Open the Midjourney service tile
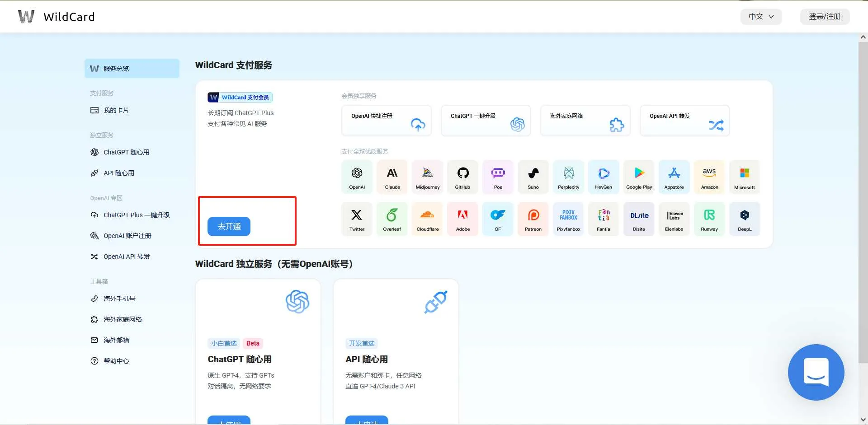The width and height of the screenshot is (868, 425). click(x=427, y=177)
